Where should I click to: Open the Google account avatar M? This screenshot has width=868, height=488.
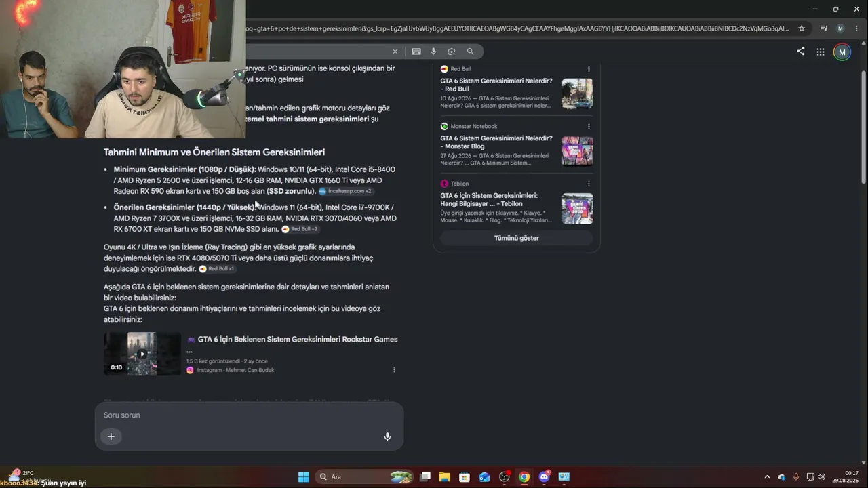(842, 52)
